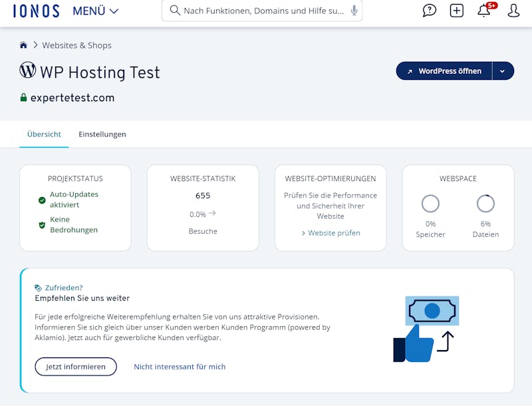Click the Keine Bedrohungen status text
The height and width of the screenshot is (406, 532).
(74, 225)
